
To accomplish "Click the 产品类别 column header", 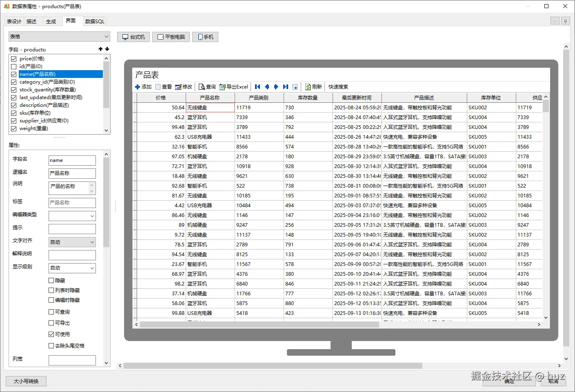I will tap(259, 98).
